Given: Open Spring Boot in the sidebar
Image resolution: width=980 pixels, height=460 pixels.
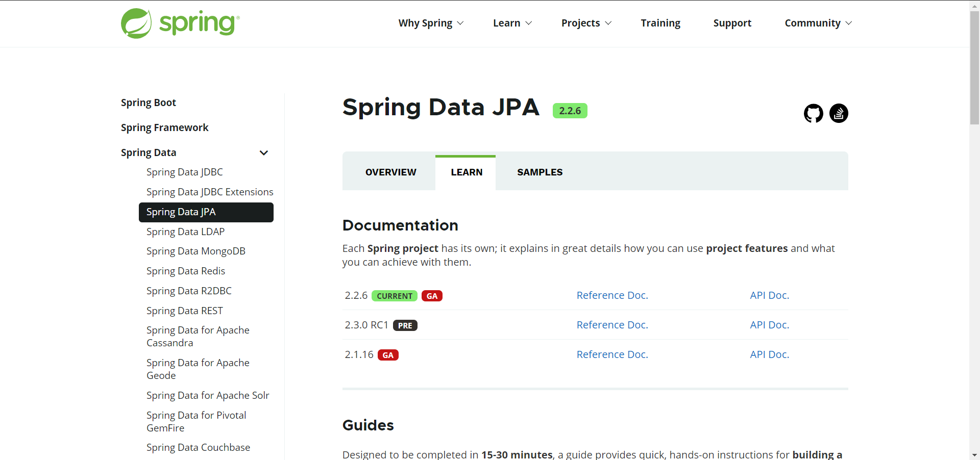Looking at the screenshot, I should 148,103.
